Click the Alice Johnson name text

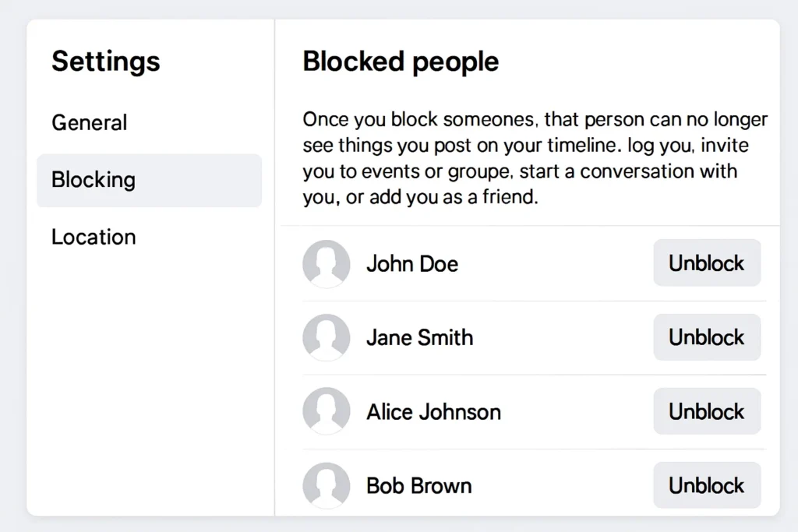433,411
